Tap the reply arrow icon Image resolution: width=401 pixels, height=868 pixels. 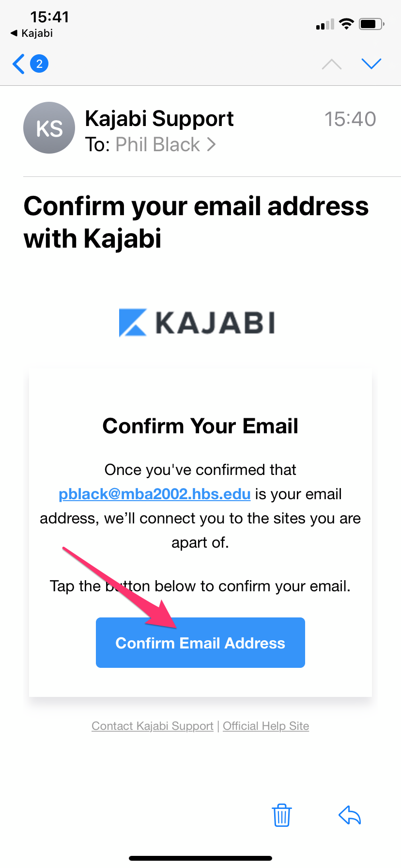pos(350,815)
